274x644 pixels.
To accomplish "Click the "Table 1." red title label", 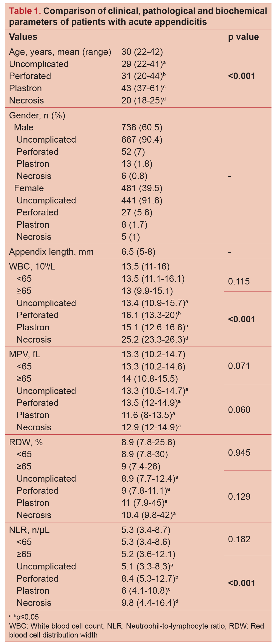I will [25, 11].
